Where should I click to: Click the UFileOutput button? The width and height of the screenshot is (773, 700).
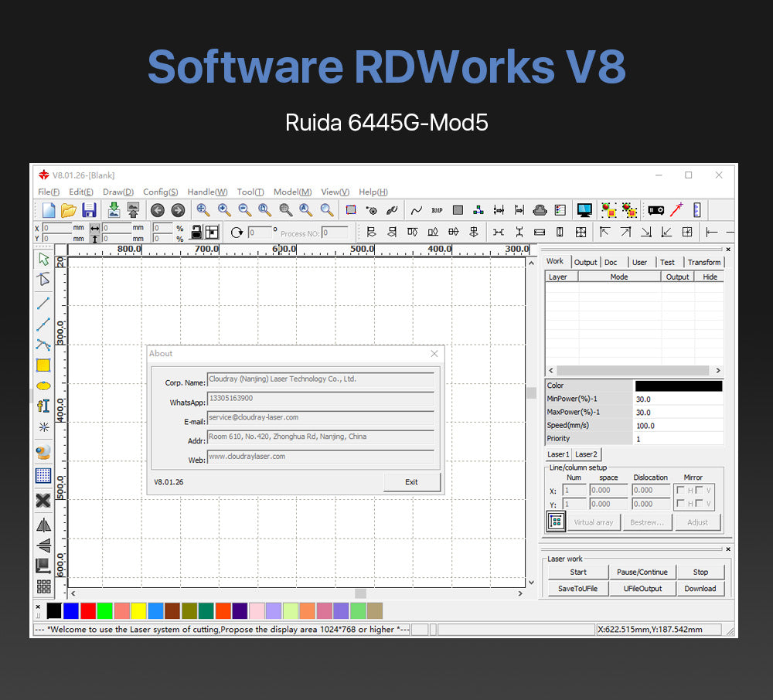tap(642, 588)
